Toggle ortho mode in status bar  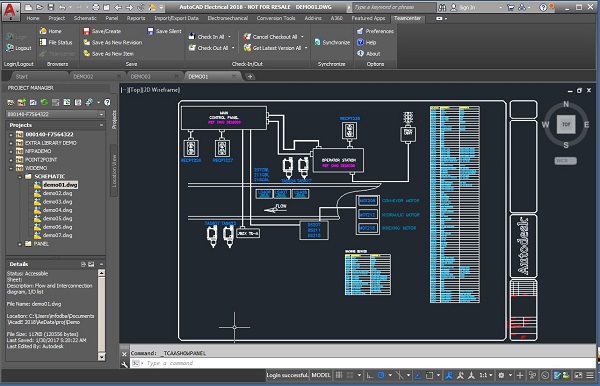(x=369, y=375)
